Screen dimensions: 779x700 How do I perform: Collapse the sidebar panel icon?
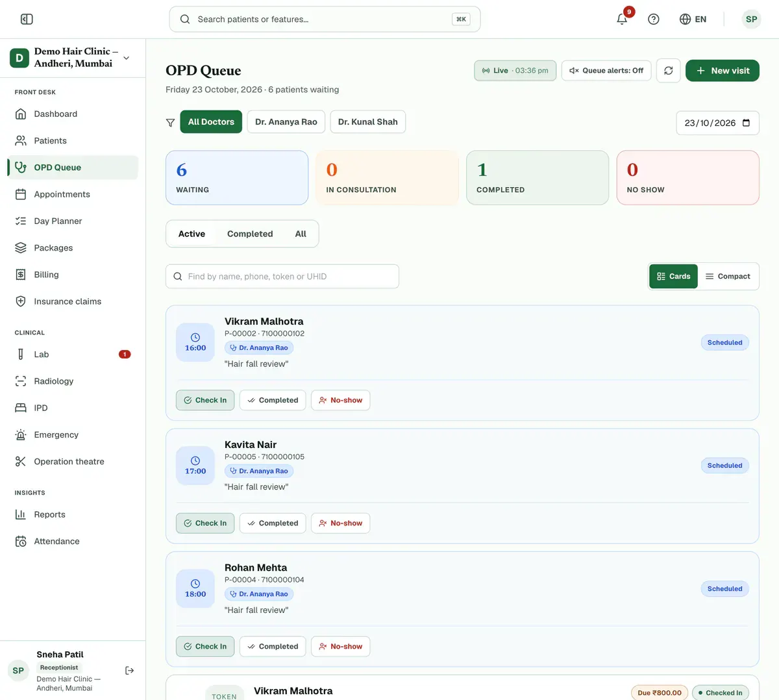27,19
